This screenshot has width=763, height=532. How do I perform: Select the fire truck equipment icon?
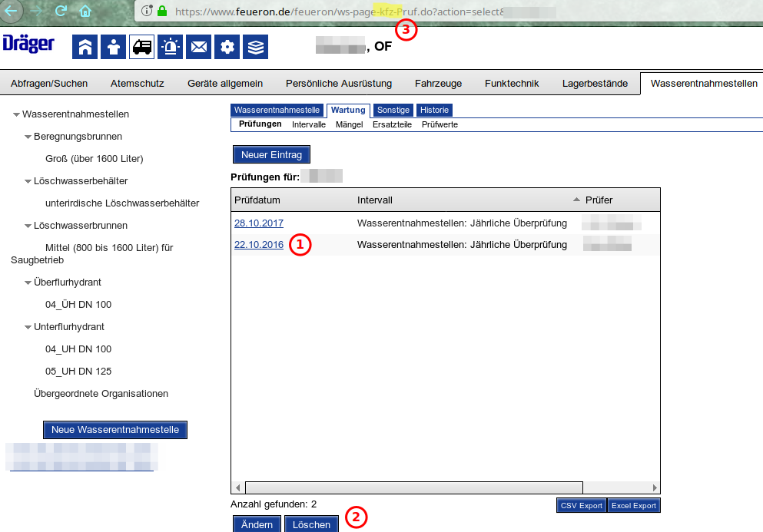pyautogui.click(x=141, y=47)
